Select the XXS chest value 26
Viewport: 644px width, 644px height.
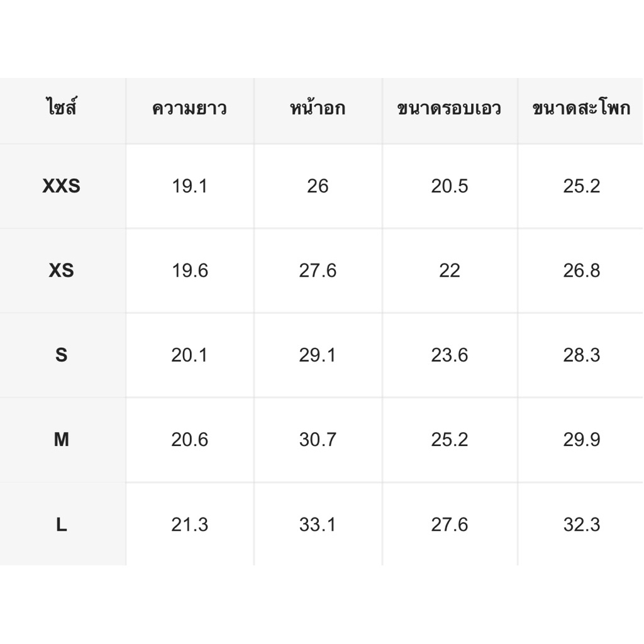point(318,186)
